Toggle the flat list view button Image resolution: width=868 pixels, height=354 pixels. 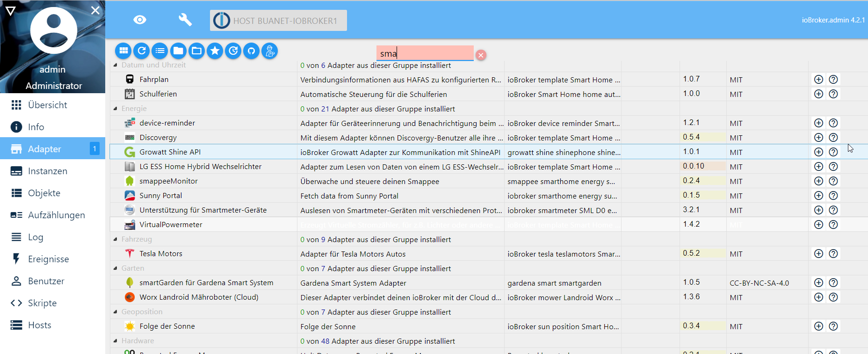(x=160, y=51)
